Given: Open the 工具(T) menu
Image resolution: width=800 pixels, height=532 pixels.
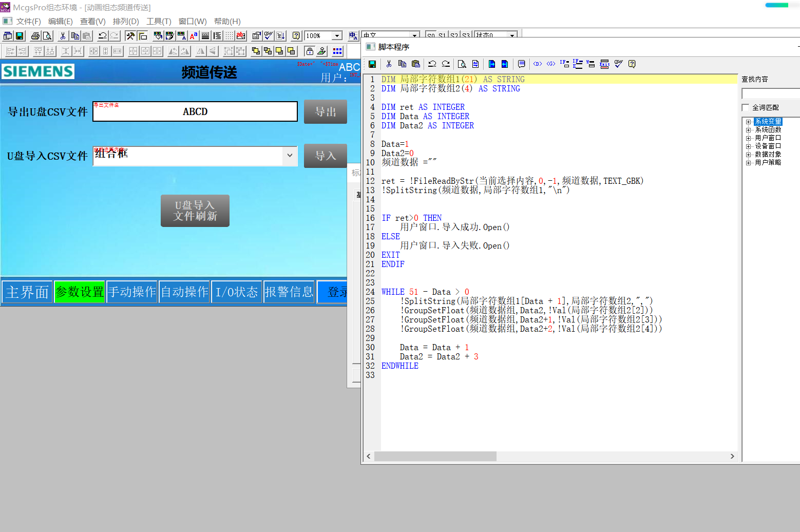Looking at the screenshot, I should point(159,22).
